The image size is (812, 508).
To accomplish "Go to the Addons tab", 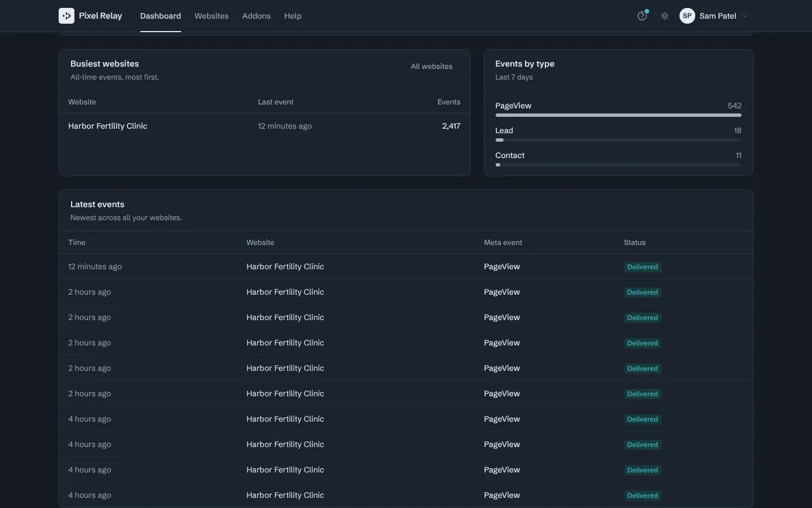I will (x=257, y=16).
